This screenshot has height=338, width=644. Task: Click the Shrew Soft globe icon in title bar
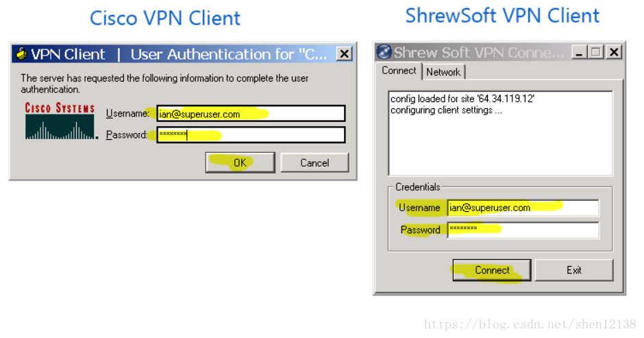[x=384, y=52]
